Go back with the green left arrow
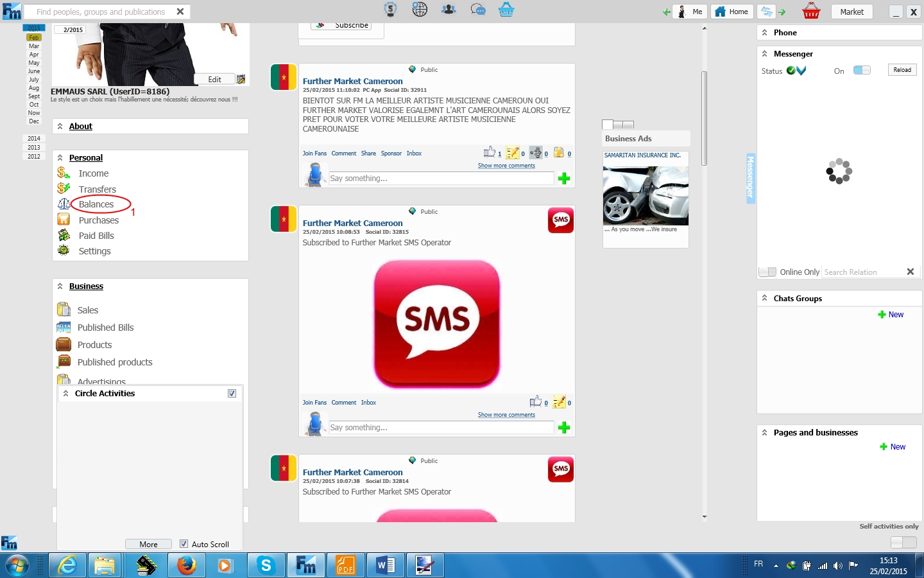 click(x=667, y=12)
